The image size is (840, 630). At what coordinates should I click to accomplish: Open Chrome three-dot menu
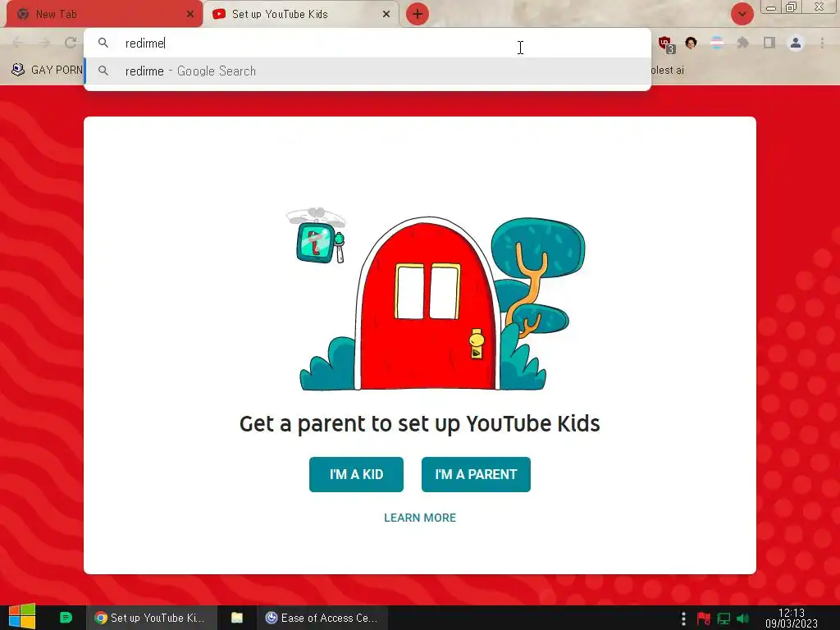point(822,43)
